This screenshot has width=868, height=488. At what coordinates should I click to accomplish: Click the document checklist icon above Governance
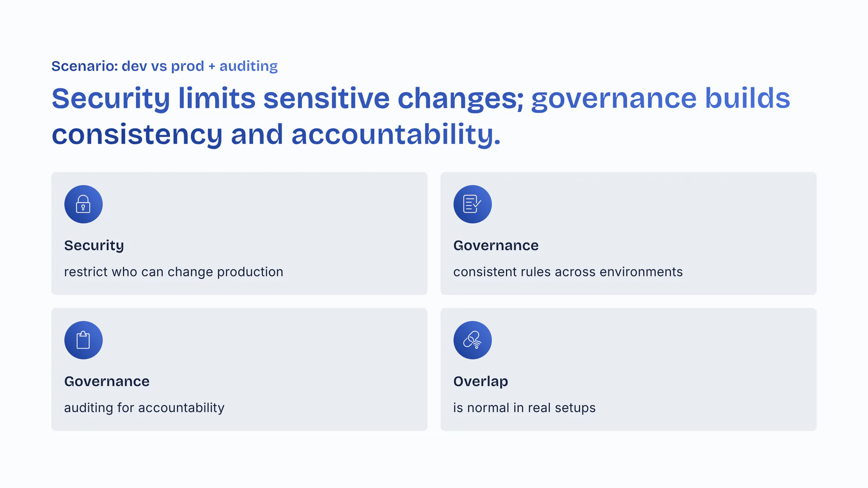click(x=472, y=204)
